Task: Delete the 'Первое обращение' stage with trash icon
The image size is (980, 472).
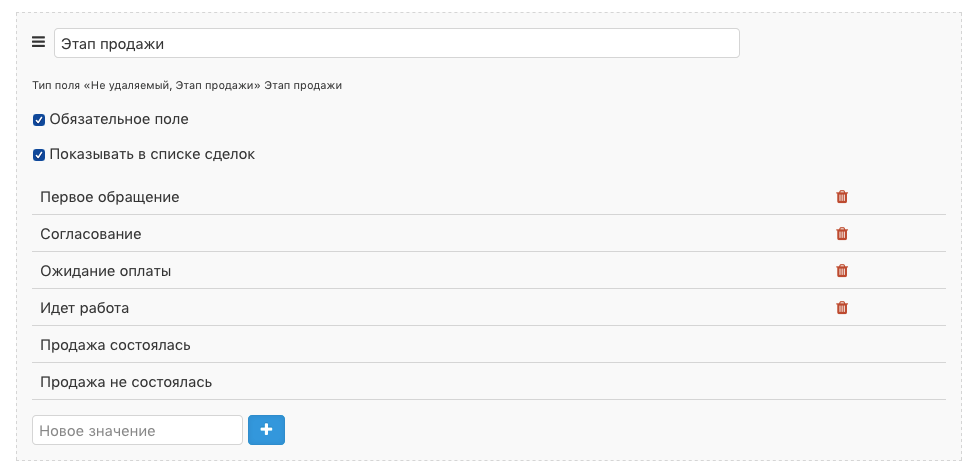Action: [842, 196]
